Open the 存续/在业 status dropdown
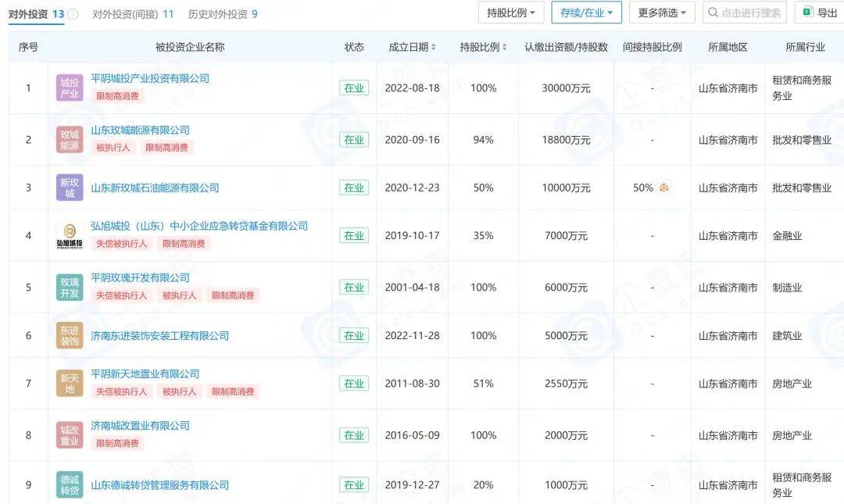 586,13
